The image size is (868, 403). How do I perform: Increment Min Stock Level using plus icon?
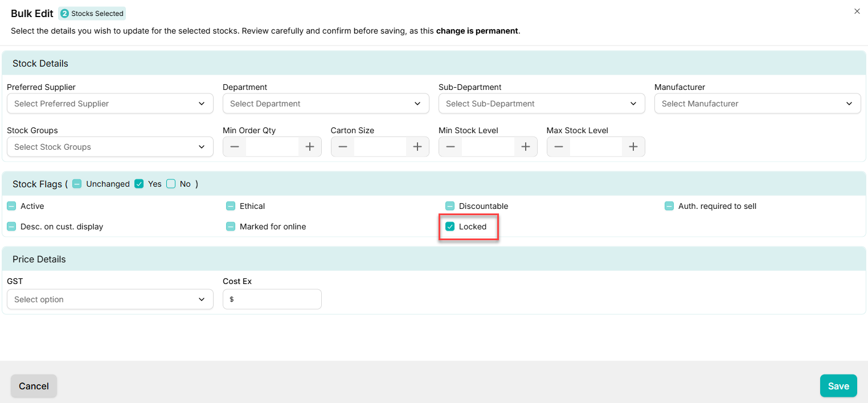coord(525,147)
